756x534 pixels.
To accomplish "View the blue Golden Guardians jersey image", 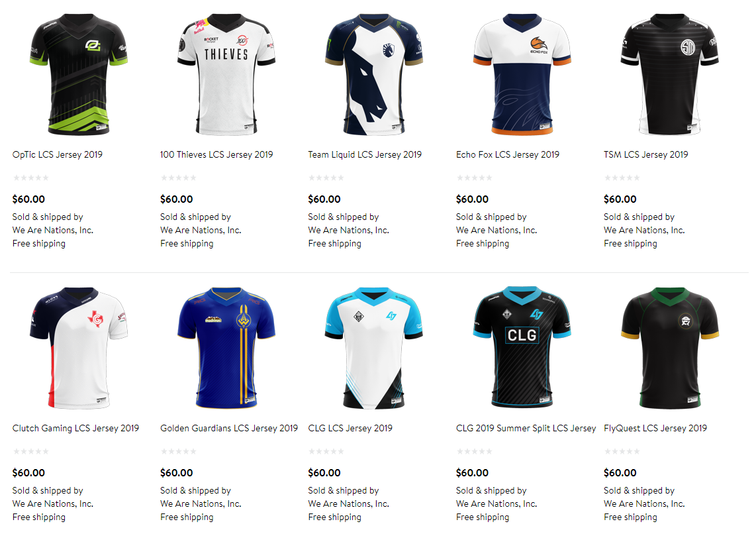I will 226,348.
